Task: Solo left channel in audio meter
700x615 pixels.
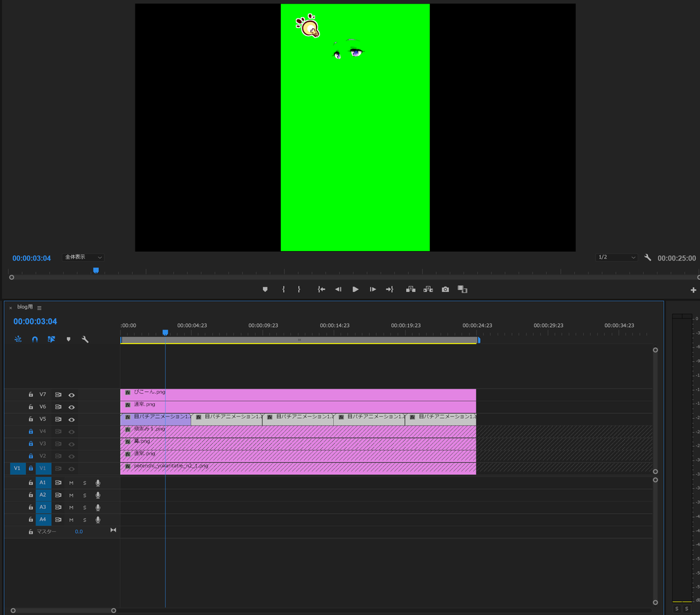Action: click(x=677, y=609)
